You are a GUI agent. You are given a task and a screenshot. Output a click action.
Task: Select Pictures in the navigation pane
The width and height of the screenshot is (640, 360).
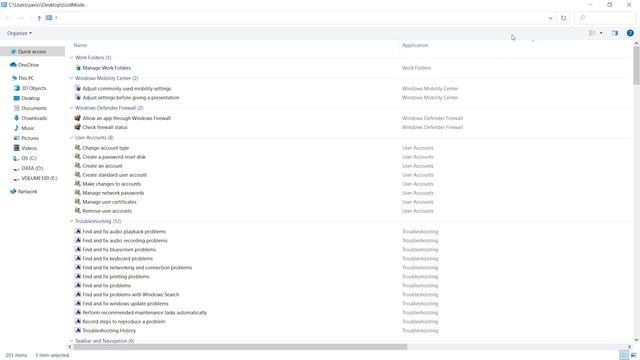click(30, 138)
